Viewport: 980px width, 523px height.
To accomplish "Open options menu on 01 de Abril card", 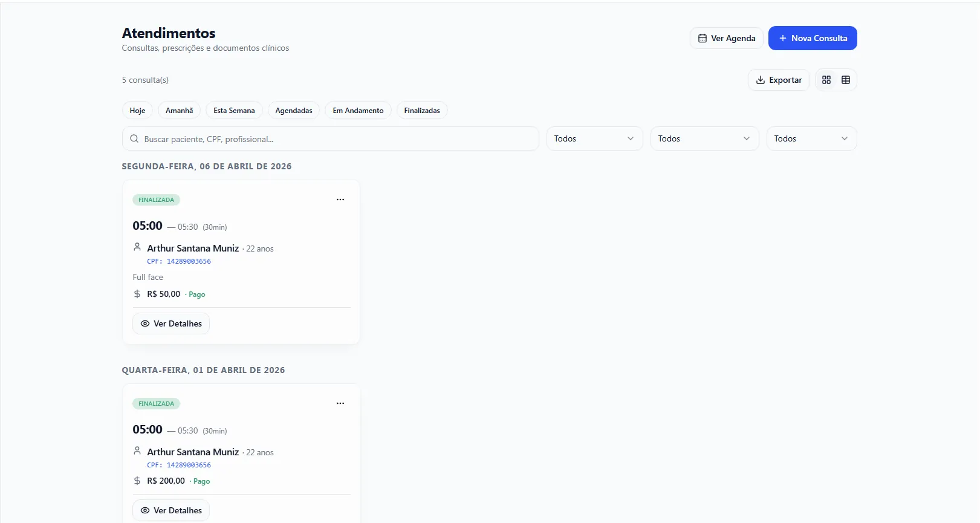I will click(x=340, y=403).
